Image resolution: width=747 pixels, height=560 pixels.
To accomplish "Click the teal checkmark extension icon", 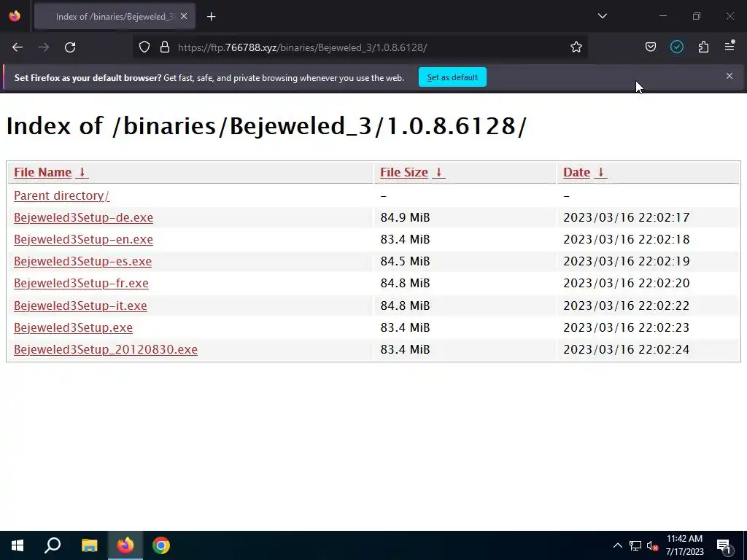I will point(676,47).
